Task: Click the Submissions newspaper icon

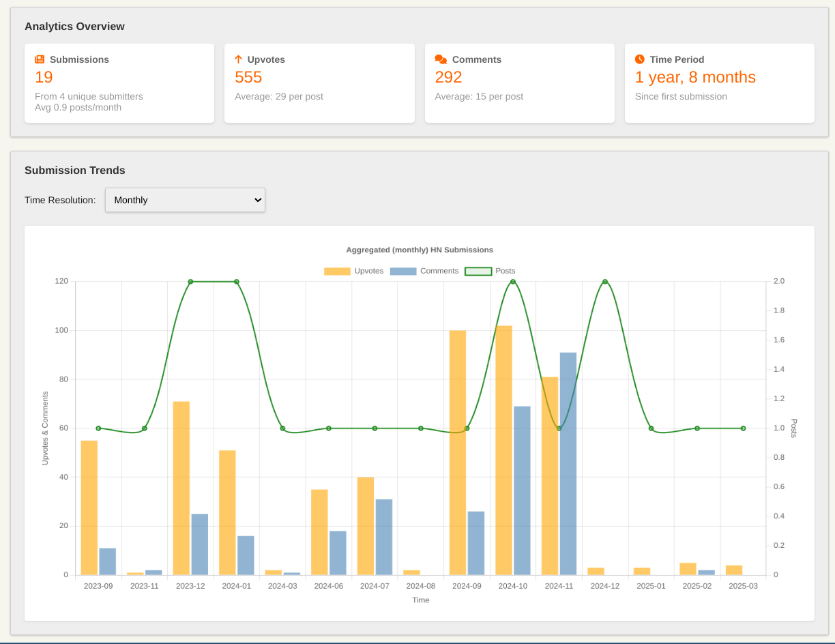Action: click(x=40, y=59)
